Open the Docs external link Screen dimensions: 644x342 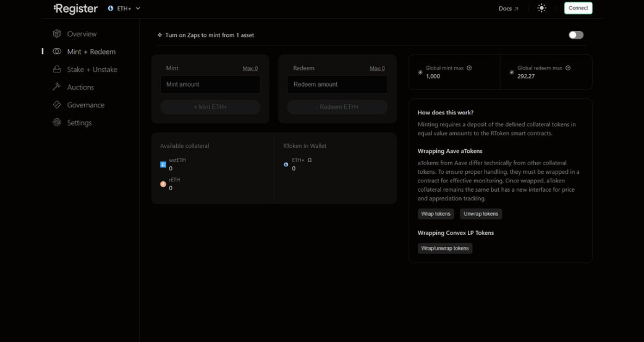508,9
